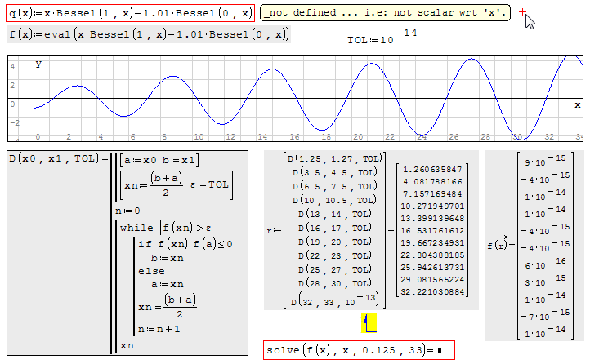This screenshot has height=364, width=590.
Task: Select the D(1.25, 1.27, TOL) vector entry
Action: click(x=333, y=158)
